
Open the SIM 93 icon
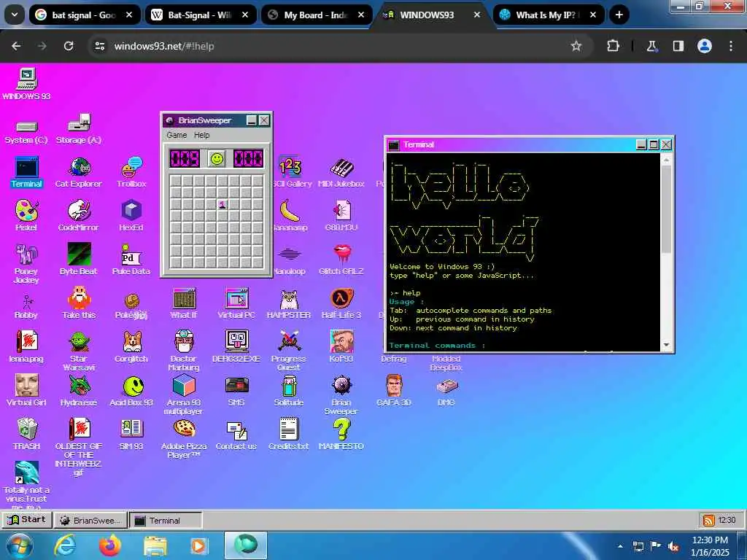131,435
